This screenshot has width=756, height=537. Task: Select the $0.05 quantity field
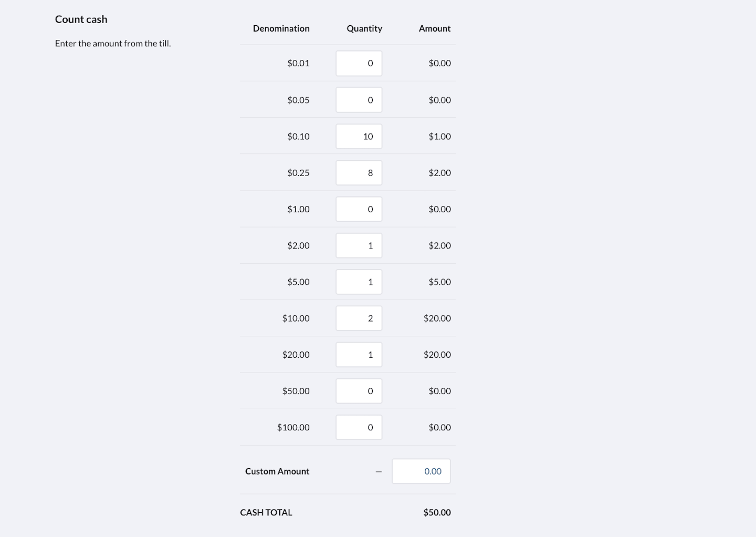[359, 99]
